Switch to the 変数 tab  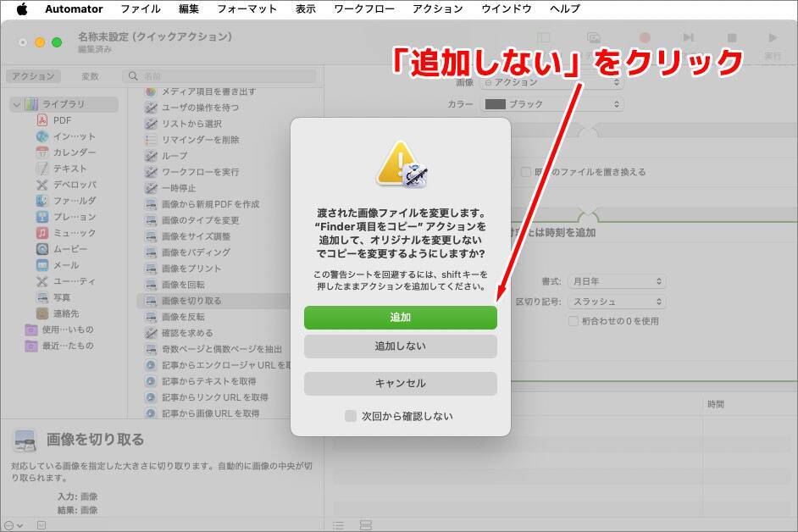[x=90, y=76]
